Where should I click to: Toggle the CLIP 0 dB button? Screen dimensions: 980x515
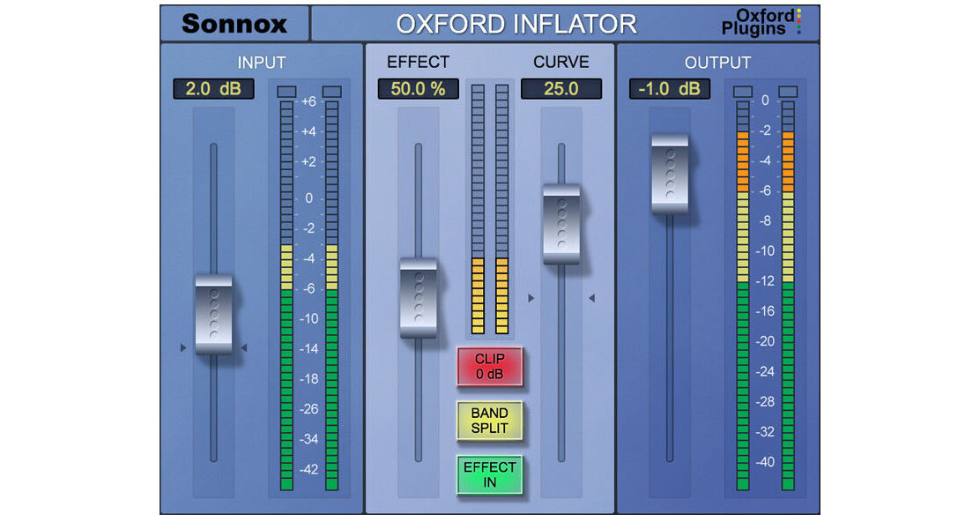pyautogui.click(x=489, y=366)
